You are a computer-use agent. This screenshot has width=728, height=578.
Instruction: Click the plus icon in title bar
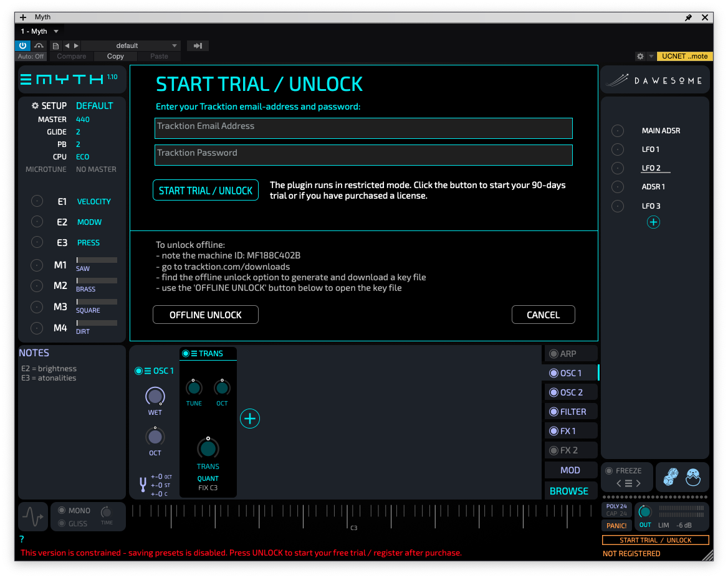(22, 17)
